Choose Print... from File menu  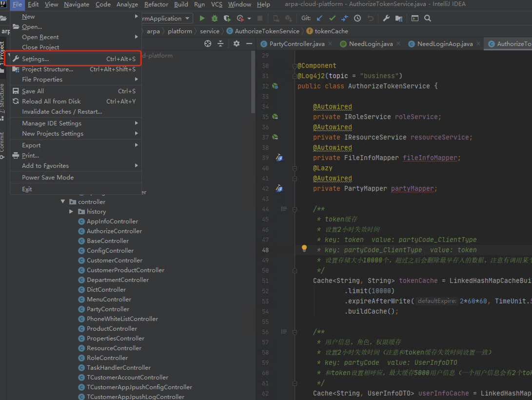[76, 156]
